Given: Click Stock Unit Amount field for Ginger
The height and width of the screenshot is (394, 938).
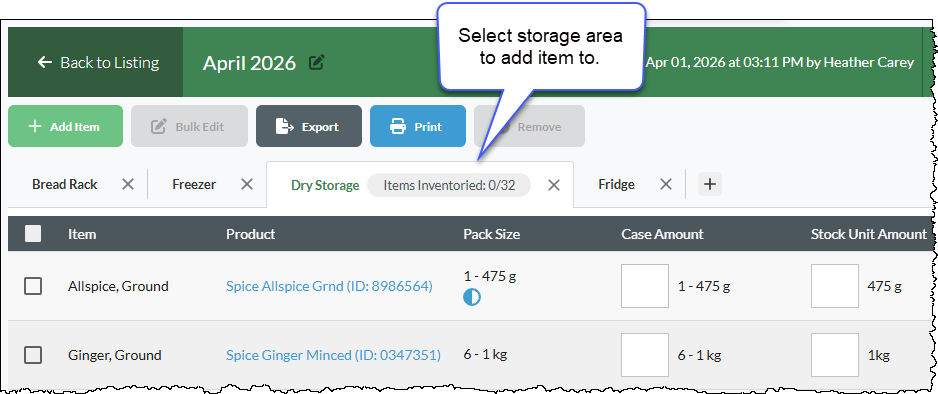Looking at the screenshot, I should click(x=835, y=355).
